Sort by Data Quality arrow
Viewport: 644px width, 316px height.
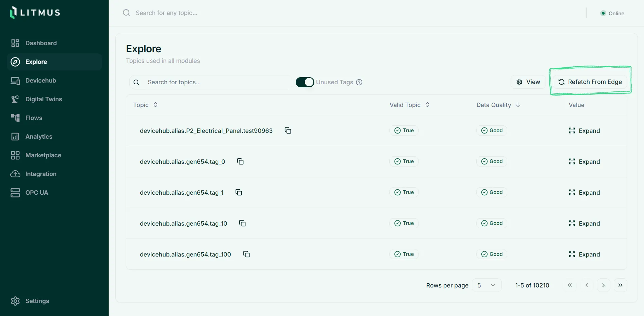coord(518,105)
